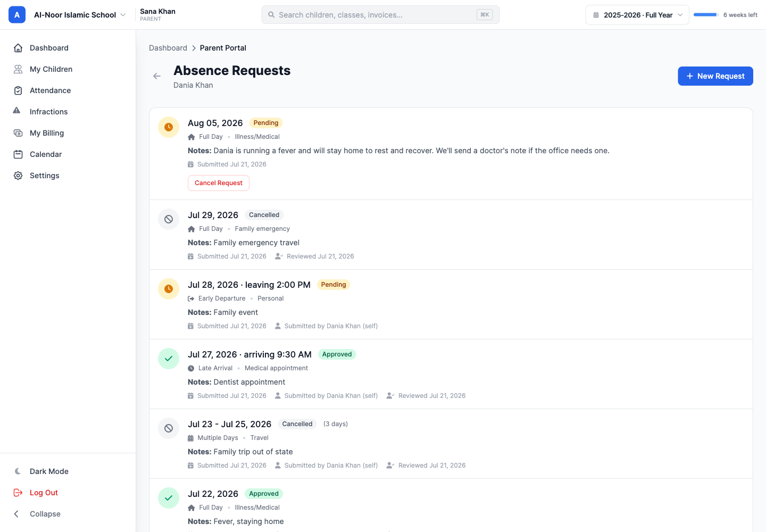Open the Al-Noor Islamic School switcher dropdown

80,15
